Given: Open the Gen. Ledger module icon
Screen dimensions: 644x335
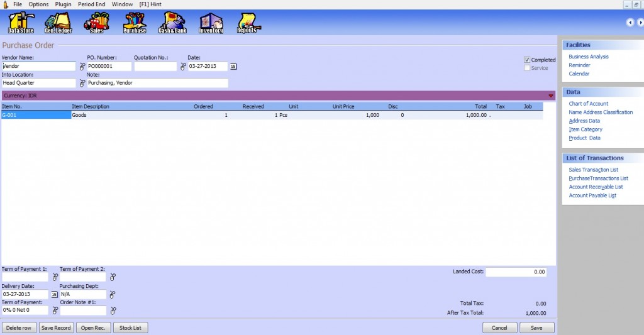Looking at the screenshot, I should pyautogui.click(x=58, y=23).
